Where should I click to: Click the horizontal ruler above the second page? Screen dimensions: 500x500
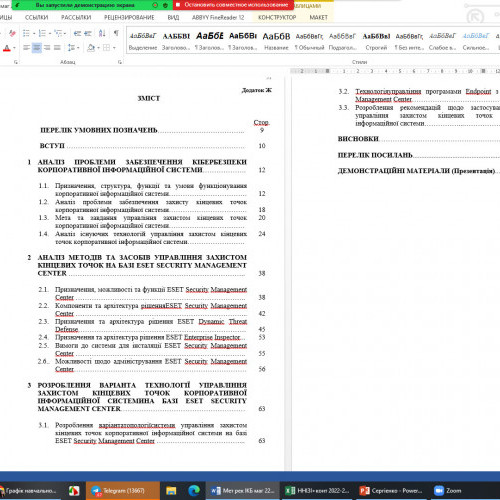[395, 71]
